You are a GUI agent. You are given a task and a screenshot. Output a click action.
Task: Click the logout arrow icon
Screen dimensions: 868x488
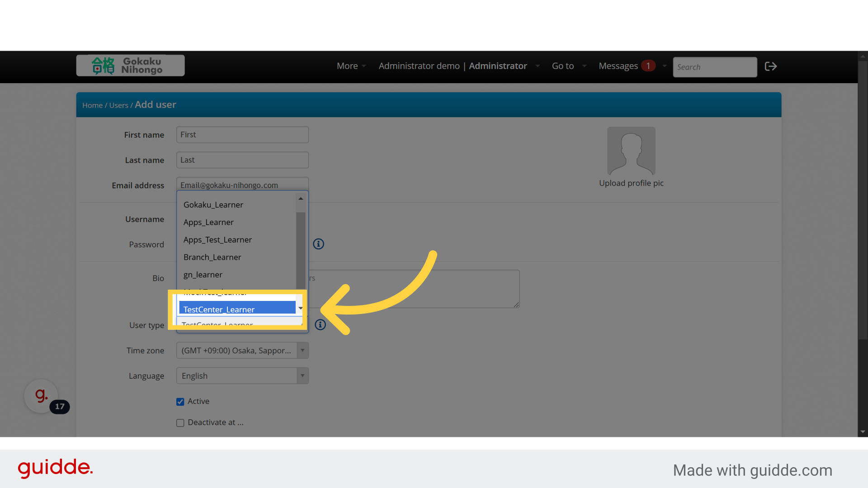[770, 66]
